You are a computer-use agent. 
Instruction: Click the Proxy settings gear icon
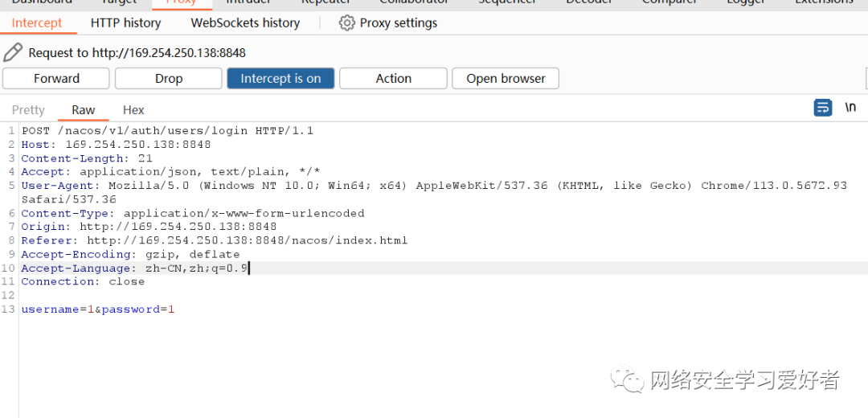coord(346,23)
